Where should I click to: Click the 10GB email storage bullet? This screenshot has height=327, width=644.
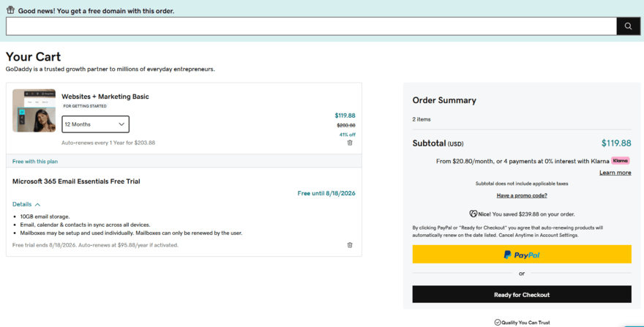[45, 217]
